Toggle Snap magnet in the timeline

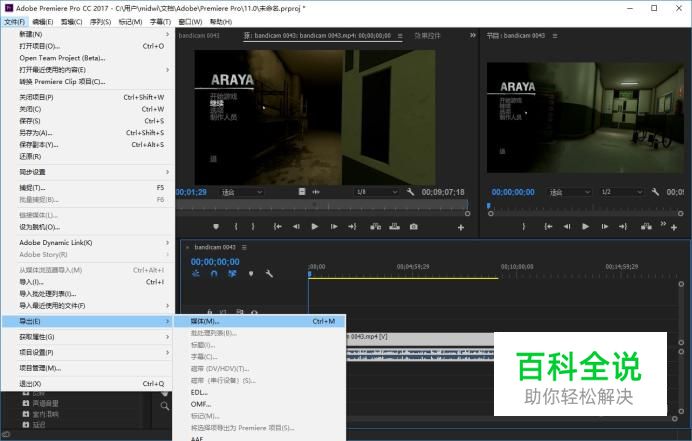214,274
